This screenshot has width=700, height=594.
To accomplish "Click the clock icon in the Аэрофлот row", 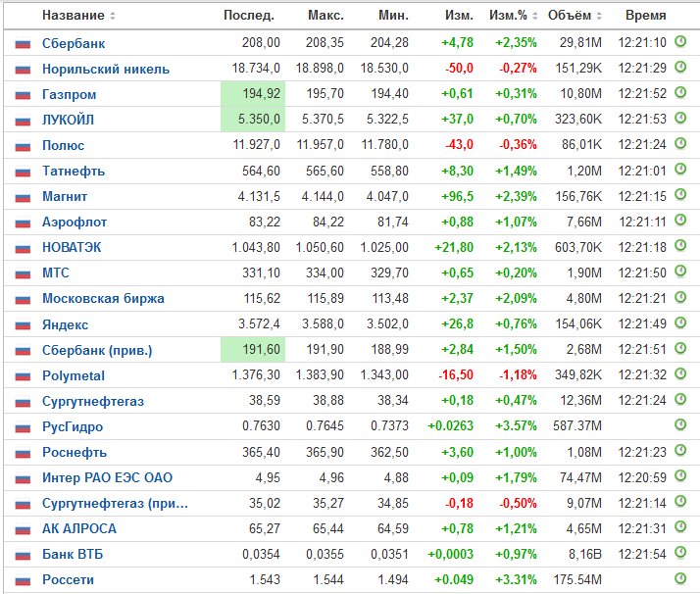I will tap(680, 220).
